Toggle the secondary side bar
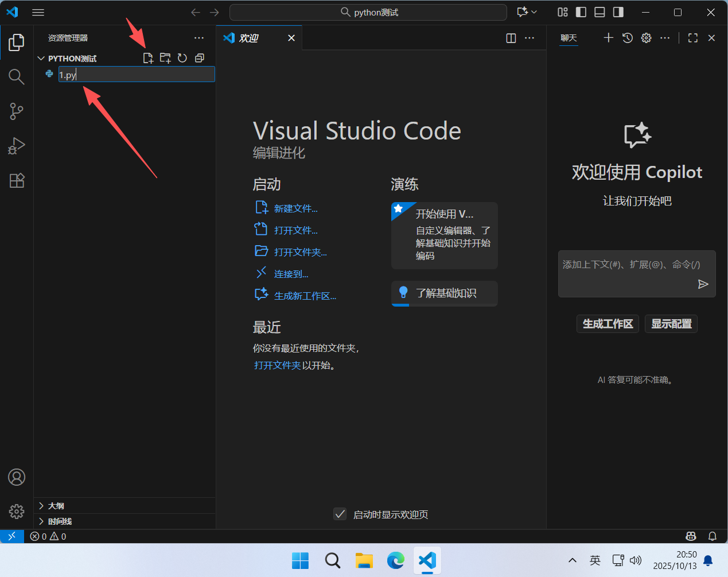The image size is (728, 577). coord(618,12)
